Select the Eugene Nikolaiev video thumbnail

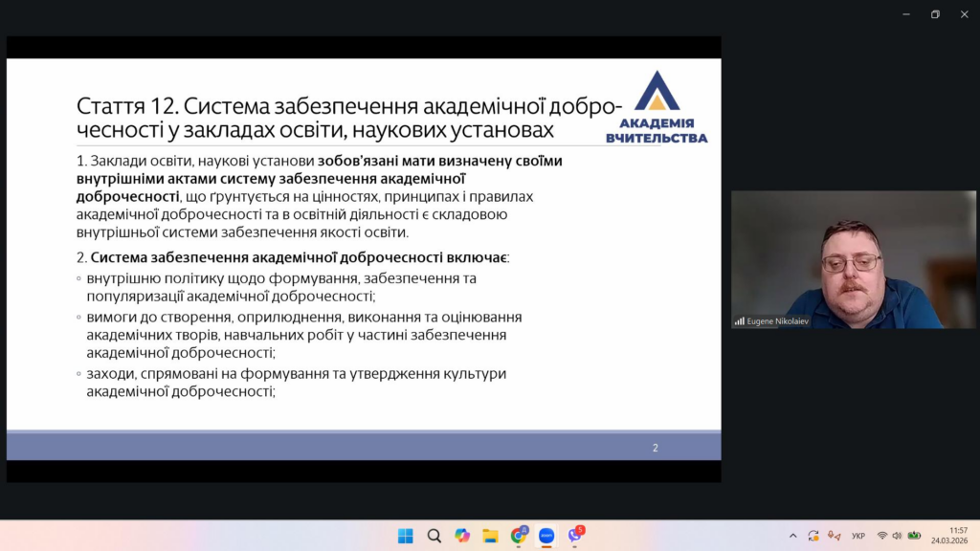coord(854,259)
